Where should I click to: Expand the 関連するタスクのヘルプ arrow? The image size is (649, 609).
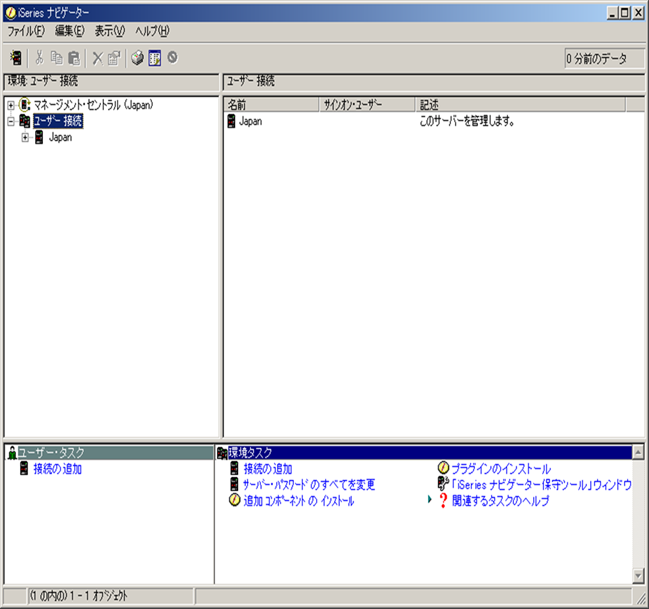click(x=430, y=500)
